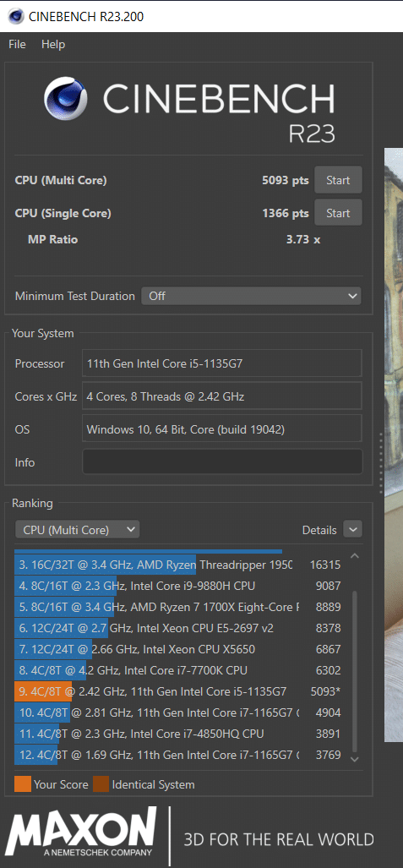Select the Xeon CPU X5650 ranking row
This screenshot has height=868, width=403.
(x=180, y=649)
